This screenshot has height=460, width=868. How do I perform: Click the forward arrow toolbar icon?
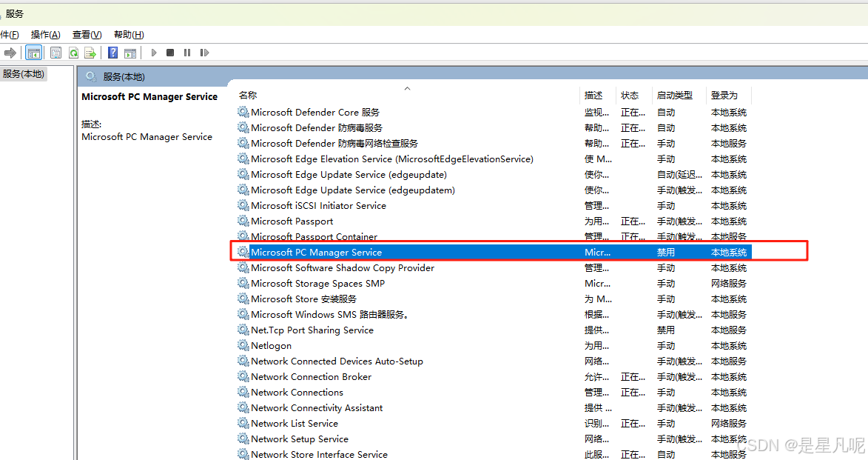pyautogui.click(x=10, y=53)
